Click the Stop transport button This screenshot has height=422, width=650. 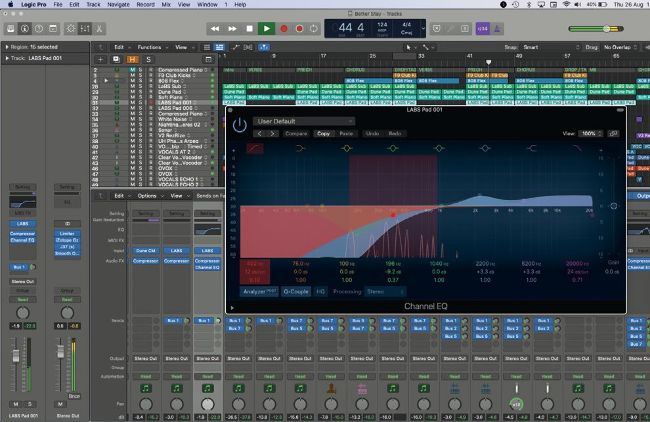click(249, 29)
